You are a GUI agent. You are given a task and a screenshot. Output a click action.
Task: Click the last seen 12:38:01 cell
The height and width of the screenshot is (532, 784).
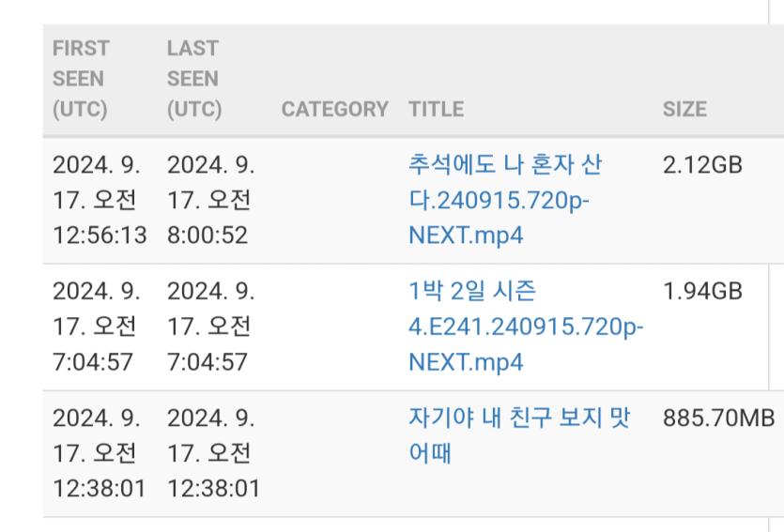214,453
